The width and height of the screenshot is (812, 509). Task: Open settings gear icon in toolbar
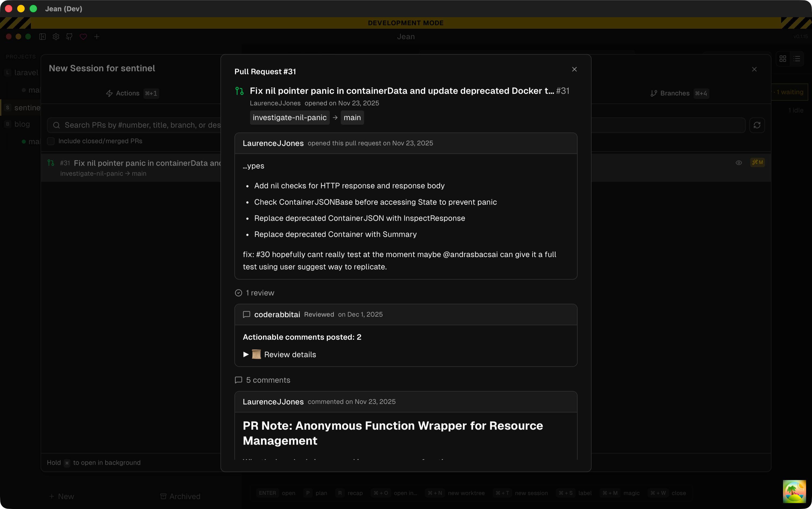click(56, 37)
